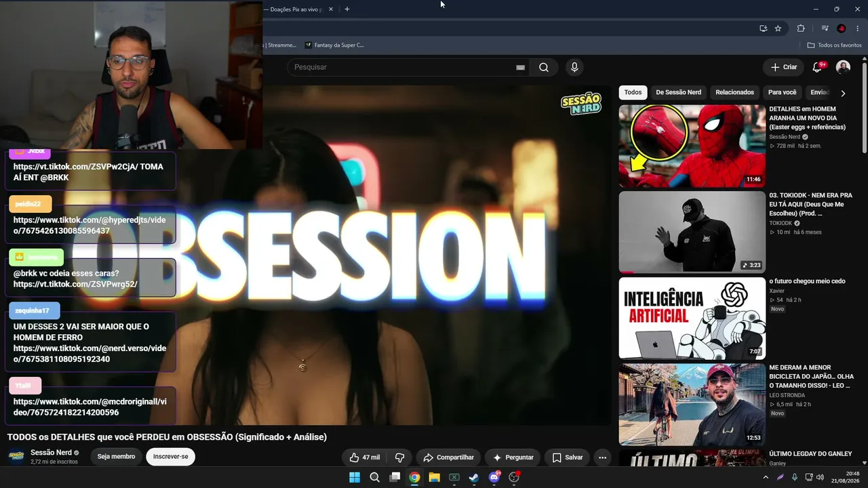Open Windows Start menu
This screenshot has width=868, height=488.
[x=355, y=477]
